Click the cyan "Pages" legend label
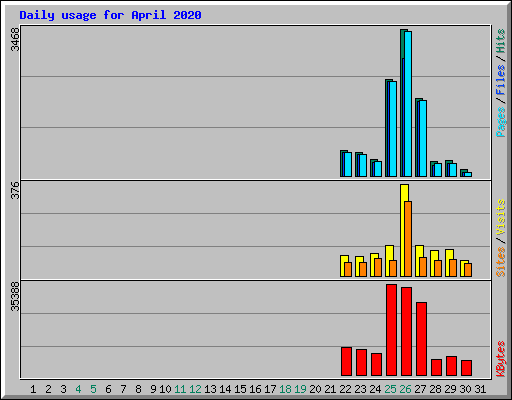The height and width of the screenshot is (400, 512). [500, 122]
